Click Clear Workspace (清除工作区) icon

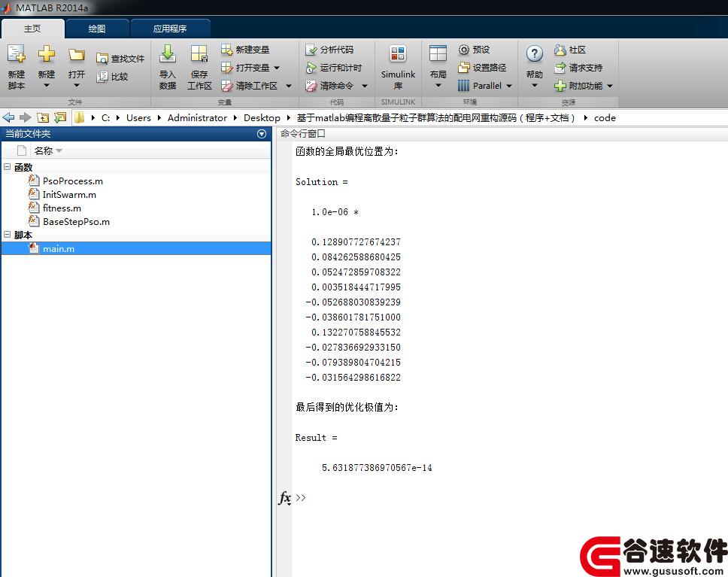pos(226,86)
